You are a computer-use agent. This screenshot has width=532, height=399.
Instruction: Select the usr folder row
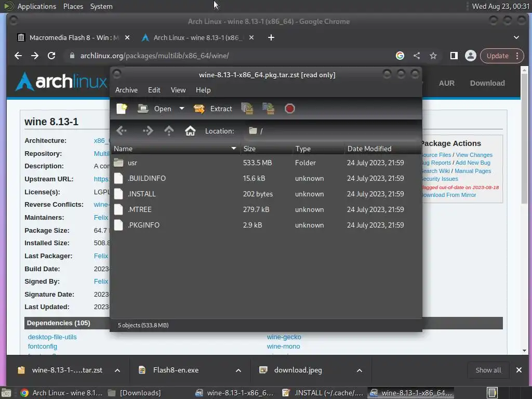click(266, 163)
